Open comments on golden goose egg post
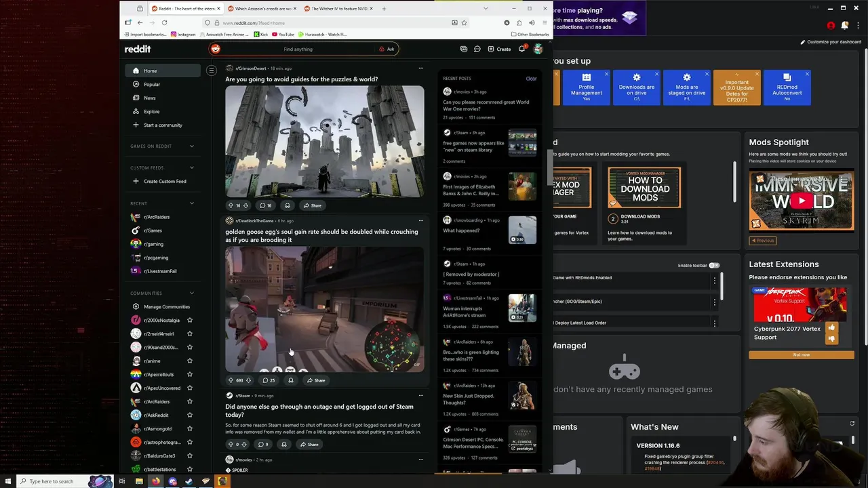The image size is (868, 488). 269,380
